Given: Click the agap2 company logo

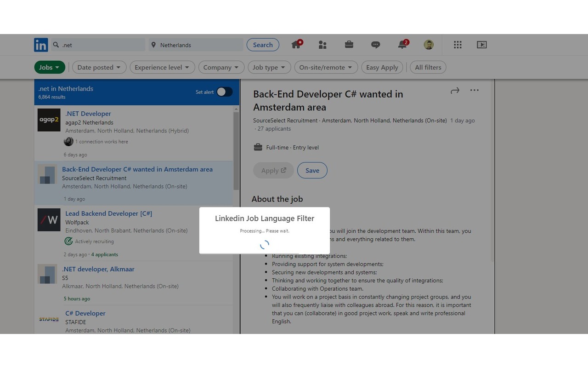Looking at the screenshot, I should (49, 120).
